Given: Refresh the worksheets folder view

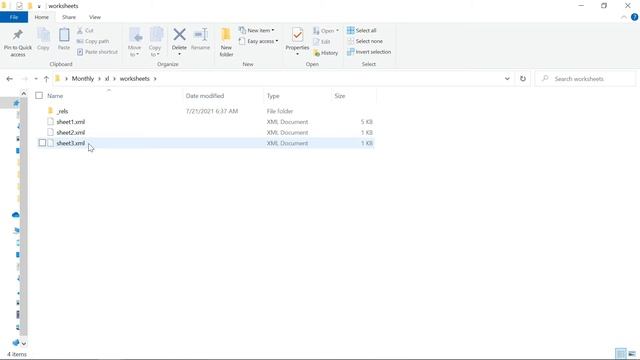Looking at the screenshot, I should tap(523, 79).
